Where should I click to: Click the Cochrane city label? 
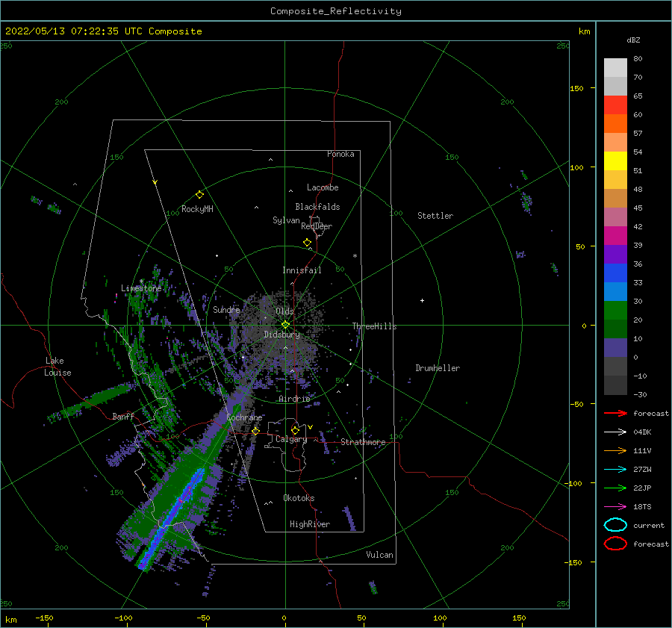tap(244, 417)
